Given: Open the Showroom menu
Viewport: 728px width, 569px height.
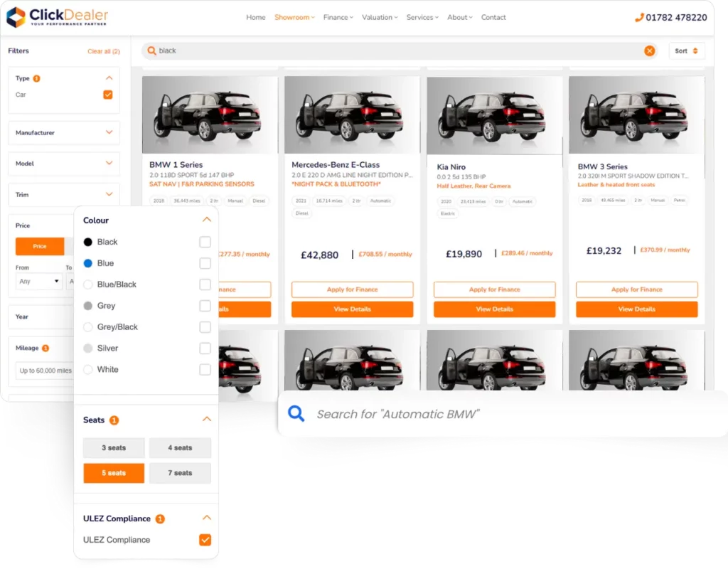Looking at the screenshot, I should pyautogui.click(x=294, y=17).
